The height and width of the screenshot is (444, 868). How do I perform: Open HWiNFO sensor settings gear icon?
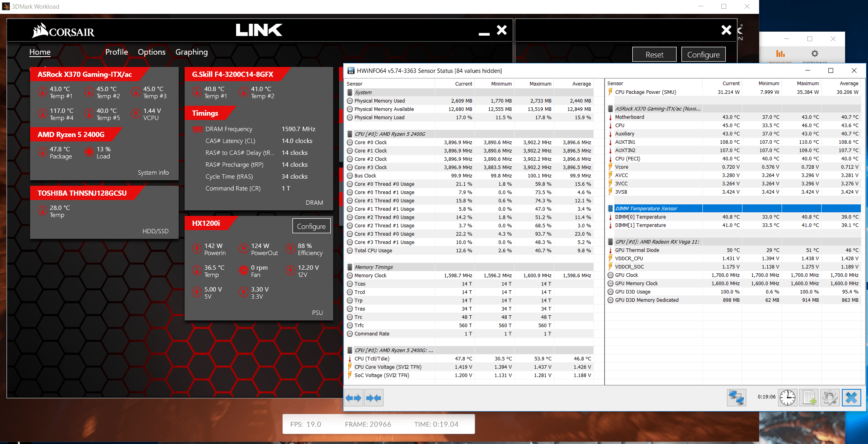pos(830,397)
